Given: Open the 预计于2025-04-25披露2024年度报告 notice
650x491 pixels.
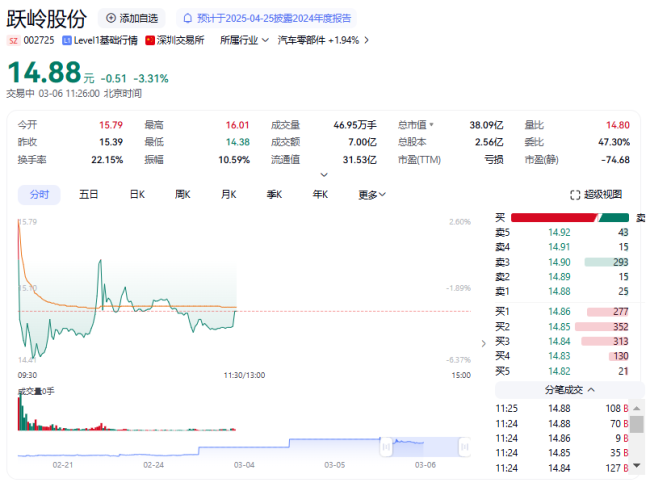Looking at the screenshot, I should tap(267, 18).
